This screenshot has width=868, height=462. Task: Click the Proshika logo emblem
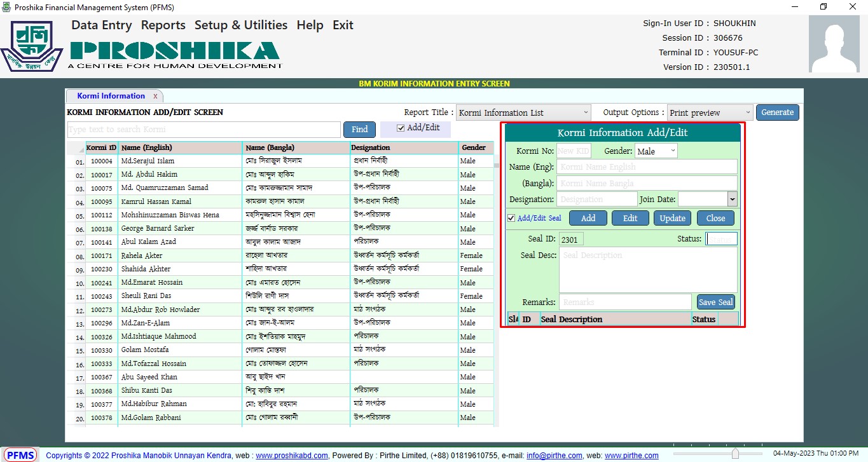(x=32, y=48)
